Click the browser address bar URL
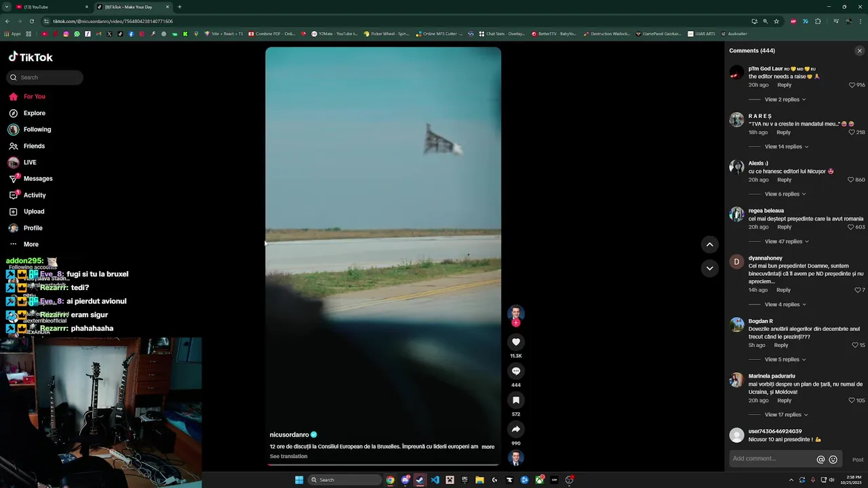The height and width of the screenshot is (488, 868). [x=113, y=21]
